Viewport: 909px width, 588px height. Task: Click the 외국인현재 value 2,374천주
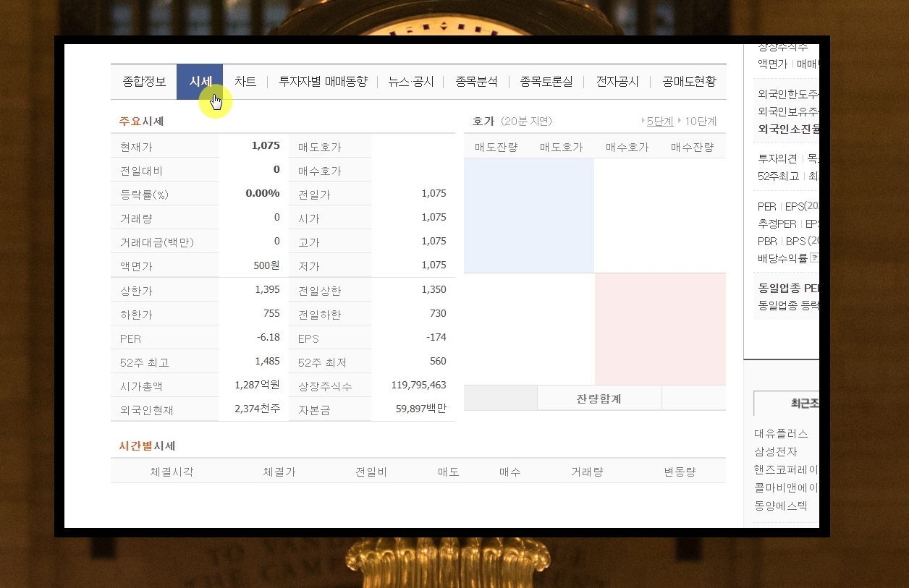(x=257, y=409)
